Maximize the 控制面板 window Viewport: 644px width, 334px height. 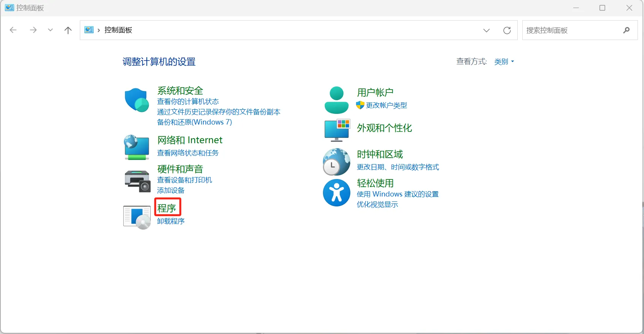(x=602, y=8)
